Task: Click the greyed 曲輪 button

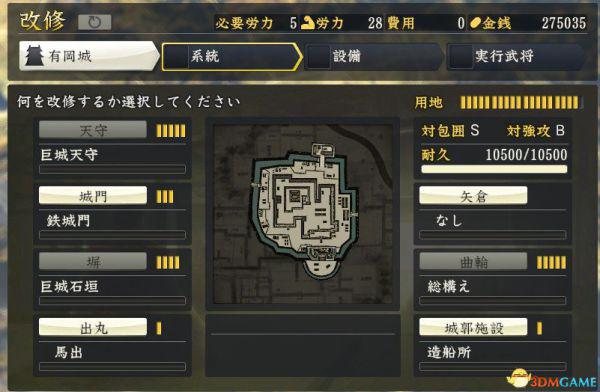Action: tap(473, 261)
